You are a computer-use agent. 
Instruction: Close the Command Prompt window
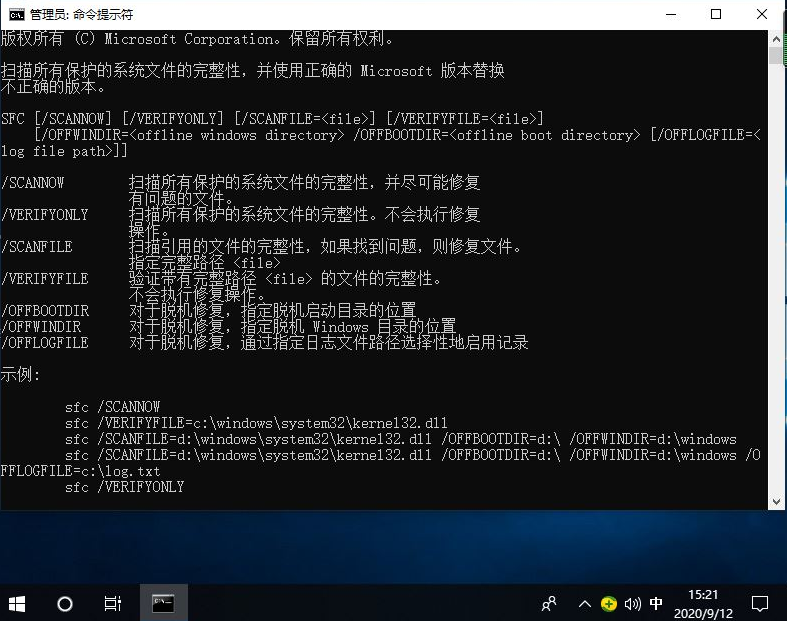point(762,14)
